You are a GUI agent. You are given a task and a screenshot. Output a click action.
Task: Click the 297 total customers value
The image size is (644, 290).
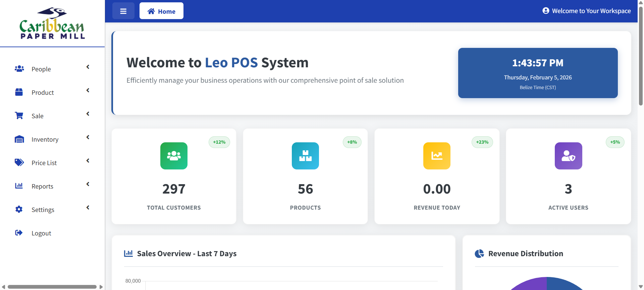pyautogui.click(x=174, y=189)
